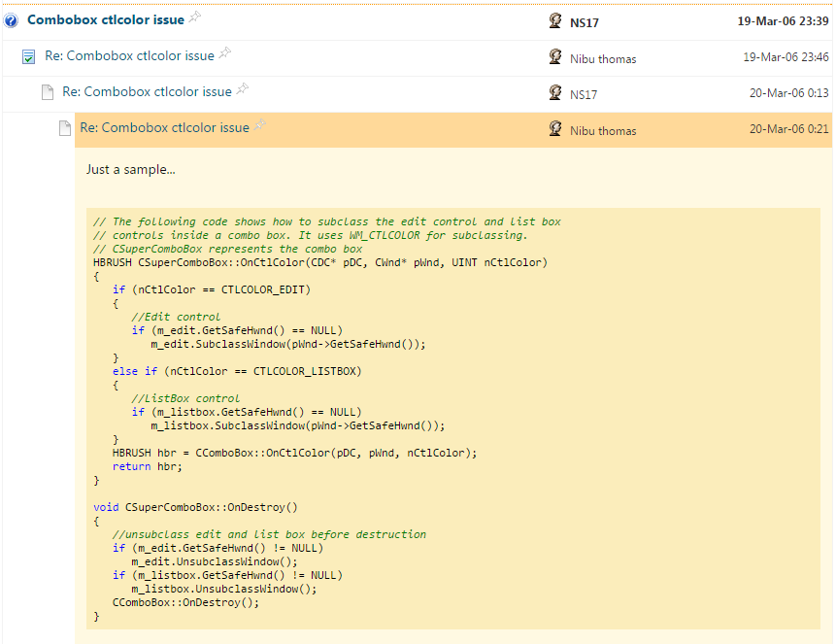The width and height of the screenshot is (836, 644).
Task: Click the HBRUSH CSuperComboBox::OnCtlColor line
Action: [320, 262]
